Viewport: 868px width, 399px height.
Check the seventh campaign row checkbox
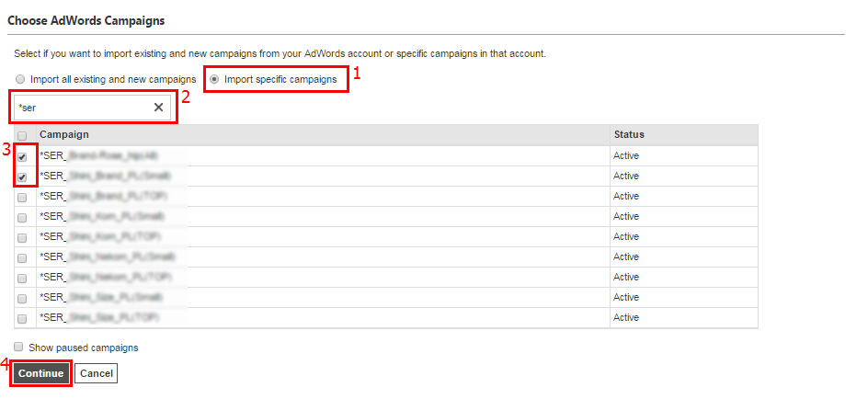(x=22, y=278)
